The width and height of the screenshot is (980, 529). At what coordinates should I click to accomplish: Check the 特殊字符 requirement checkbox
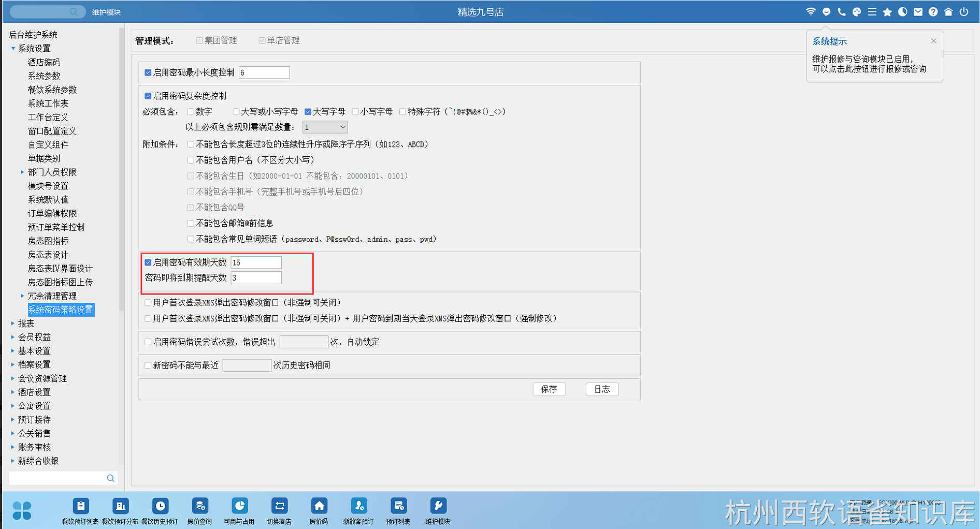pyautogui.click(x=402, y=112)
